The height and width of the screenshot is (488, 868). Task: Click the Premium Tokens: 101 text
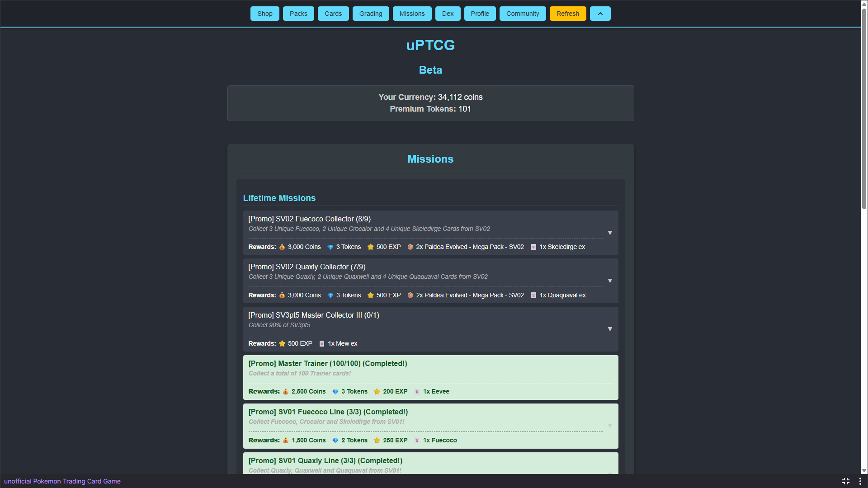point(430,109)
